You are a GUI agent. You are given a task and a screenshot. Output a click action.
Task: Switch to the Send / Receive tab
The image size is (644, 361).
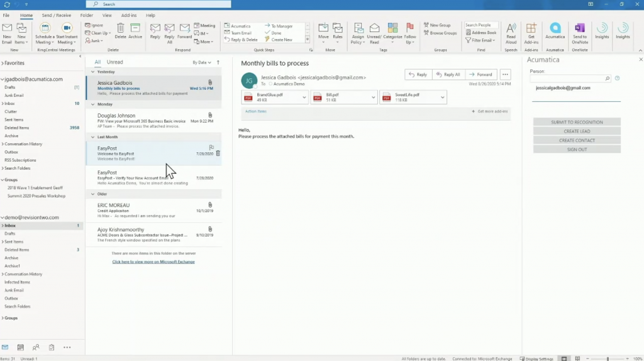56,15
